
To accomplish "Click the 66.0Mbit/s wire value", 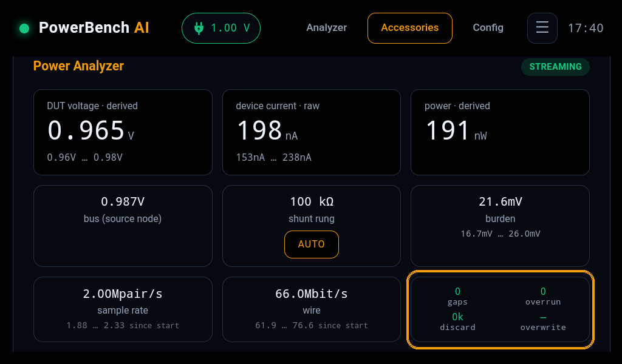I will click(312, 294).
